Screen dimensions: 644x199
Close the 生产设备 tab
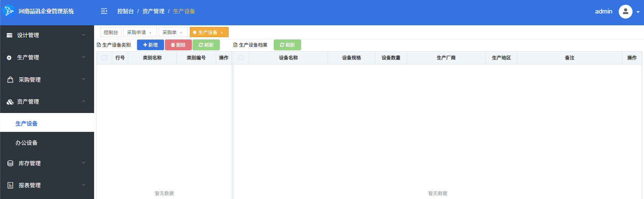point(222,33)
